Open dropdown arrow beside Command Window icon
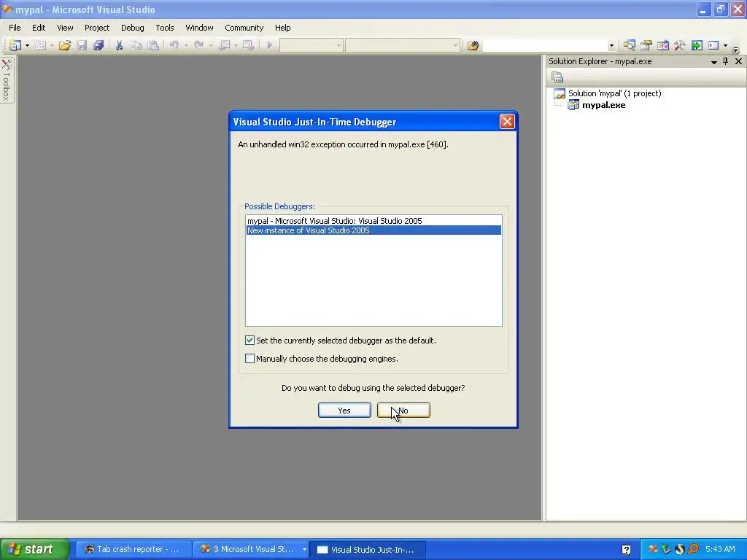This screenshot has width=747, height=560. point(726,45)
